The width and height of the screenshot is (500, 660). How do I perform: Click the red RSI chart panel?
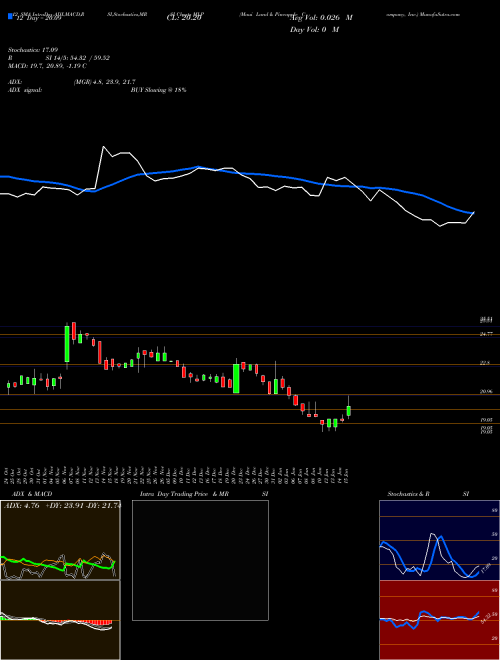pos(439,620)
